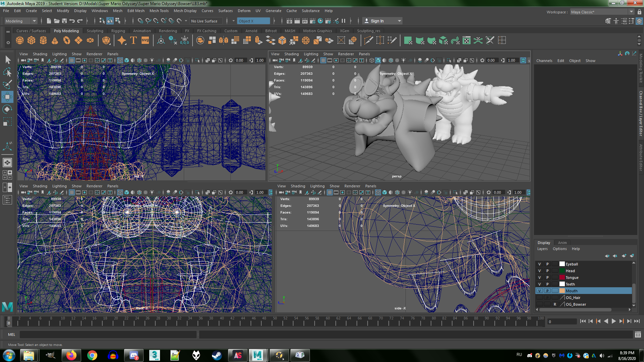
Task: Toggle R display type on OG_Bowser layer
Action: point(555,304)
